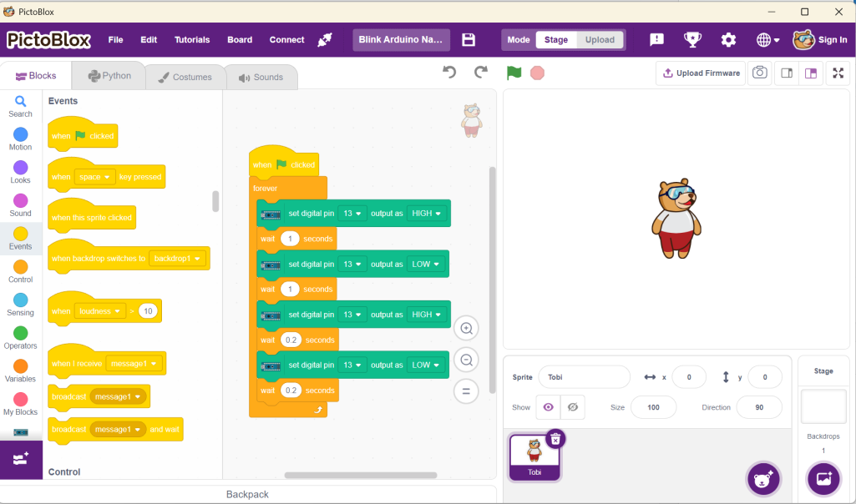Switch Mode to Upload
This screenshot has height=504, width=856.
point(600,39)
